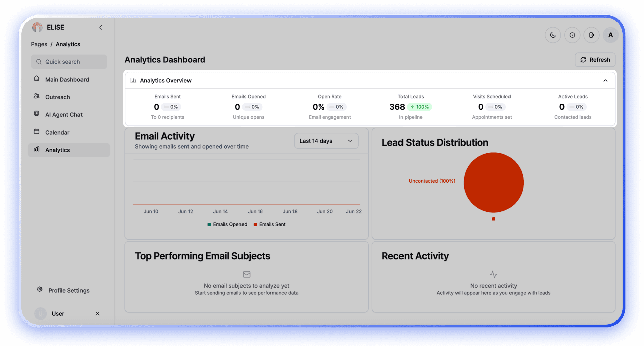Screen dimensions: 644x346
Task: Collapse the Analytics Overview panel
Action: click(605, 81)
